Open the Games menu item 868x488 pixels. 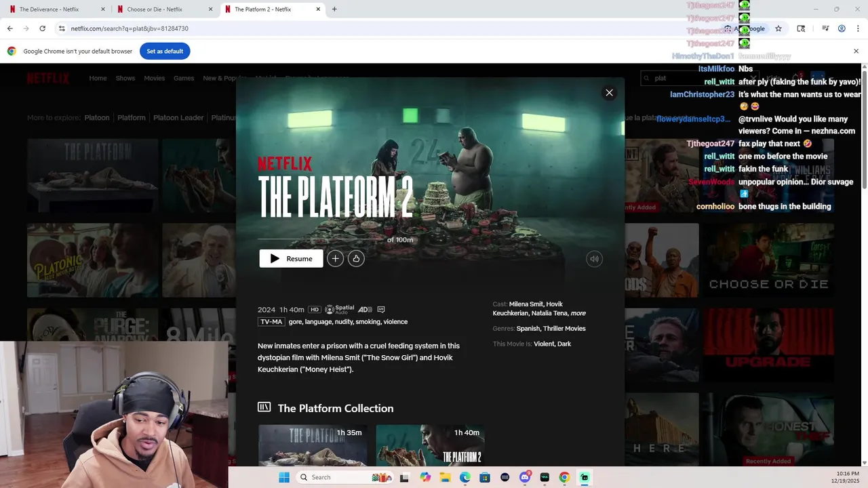coord(184,78)
